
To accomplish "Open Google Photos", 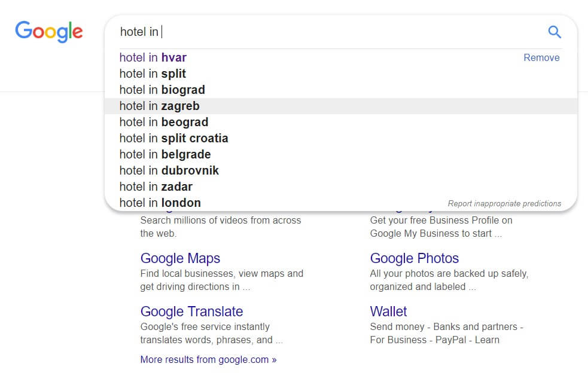I will coord(414,258).
